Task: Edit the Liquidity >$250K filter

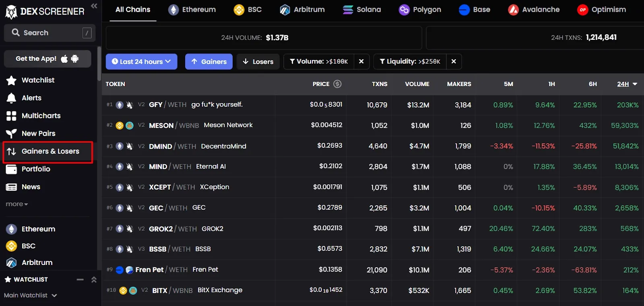Action: pos(410,62)
